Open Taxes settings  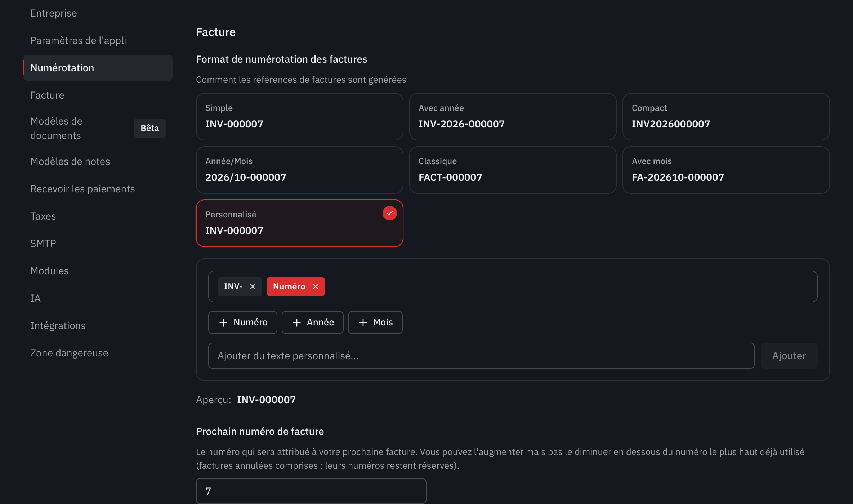98,216
